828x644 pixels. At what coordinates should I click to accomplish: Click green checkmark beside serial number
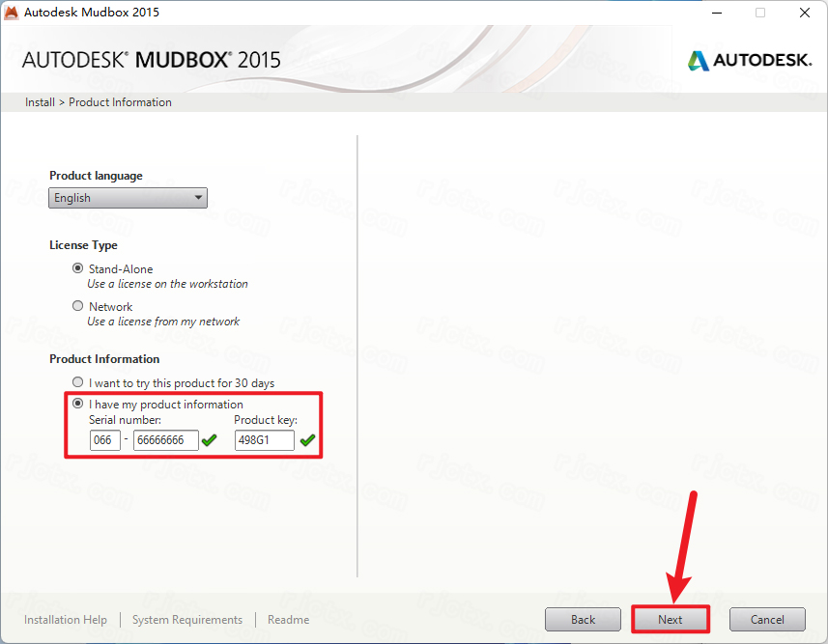tap(209, 439)
